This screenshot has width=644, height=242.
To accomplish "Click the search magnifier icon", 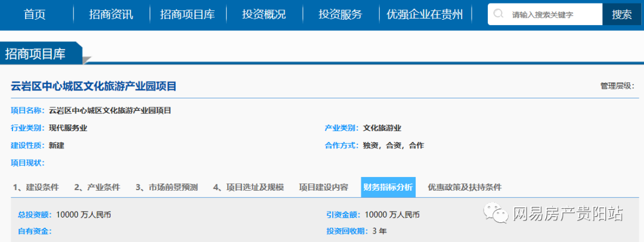I will coord(498,14).
